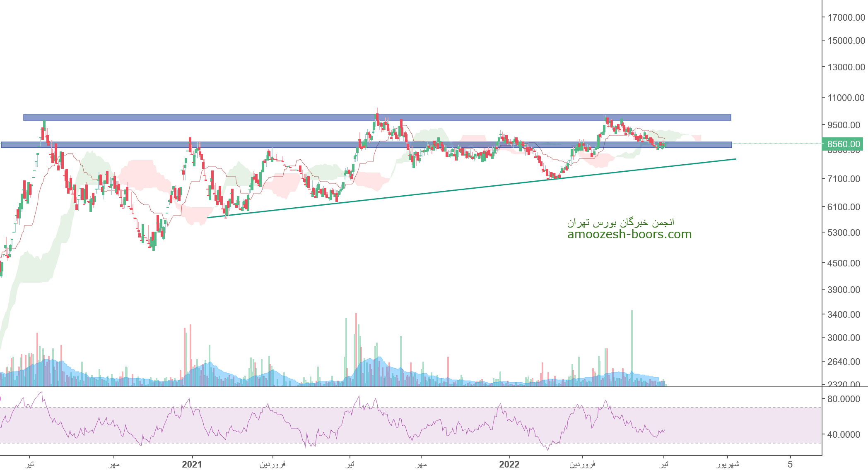Click the 2320.00 price axis label

(x=844, y=384)
